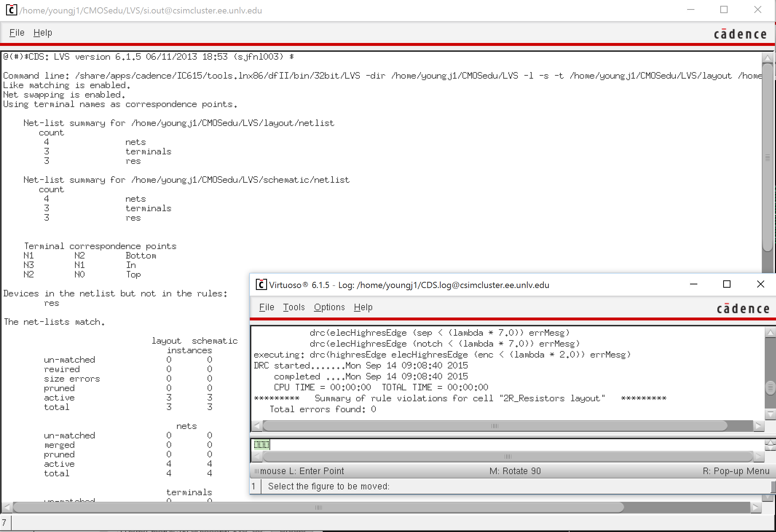Screen dimensions: 776x532
Task: Open the Options menu in Log window
Action: (x=329, y=307)
